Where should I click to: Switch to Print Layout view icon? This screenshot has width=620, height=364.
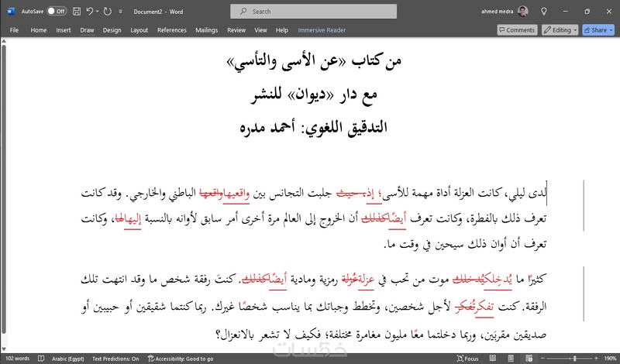511,359
